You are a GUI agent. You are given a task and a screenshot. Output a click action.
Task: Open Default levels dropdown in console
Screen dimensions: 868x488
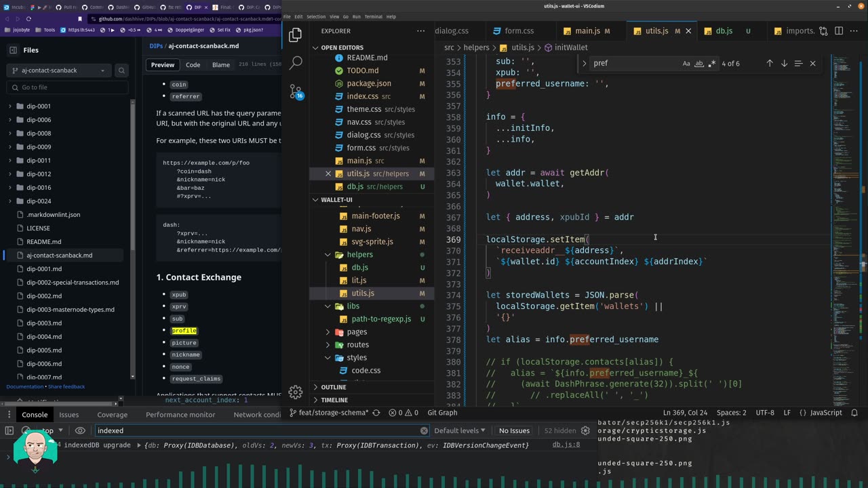coord(460,430)
